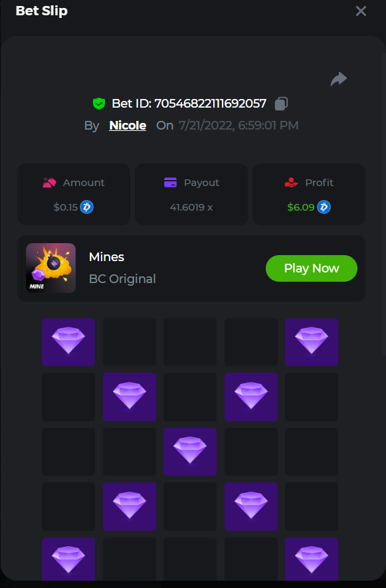This screenshot has width=386, height=588.
Task: Click the Mines game title text
Action: click(x=106, y=257)
